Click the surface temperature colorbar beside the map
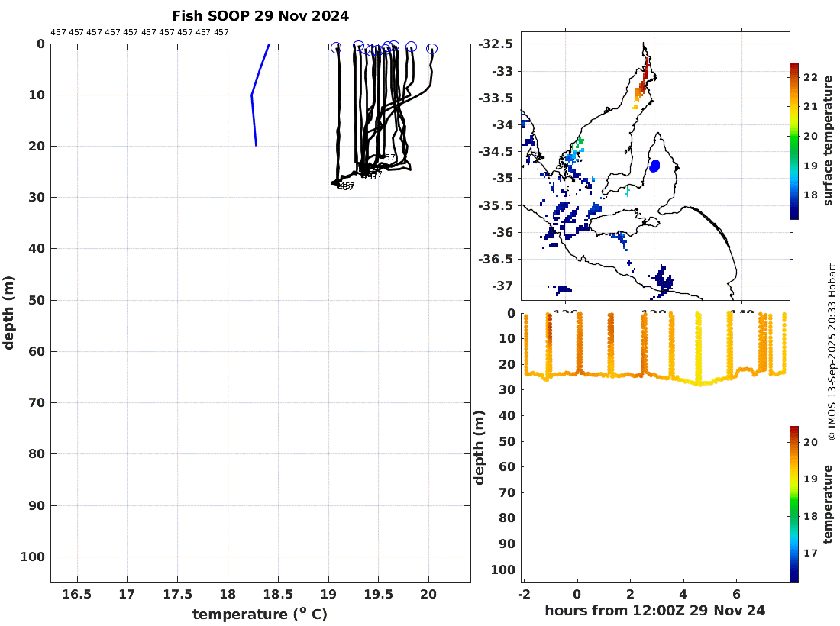840x626 pixels. pyautogui.click(x=794, y=140)
